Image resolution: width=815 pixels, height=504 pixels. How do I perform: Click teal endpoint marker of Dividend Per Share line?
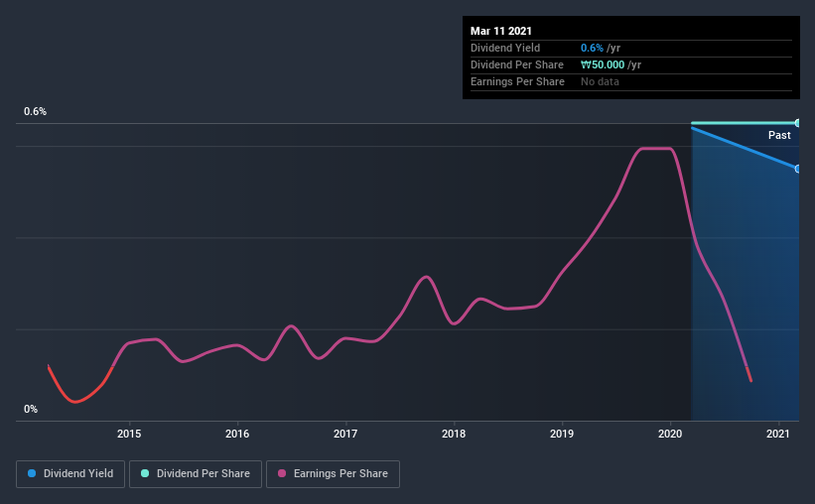click(797, 123)
